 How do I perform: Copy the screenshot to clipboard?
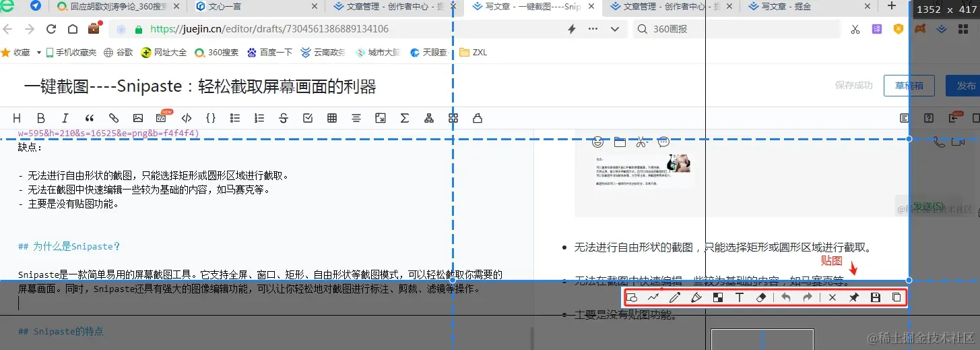click(x=896, y=297)
